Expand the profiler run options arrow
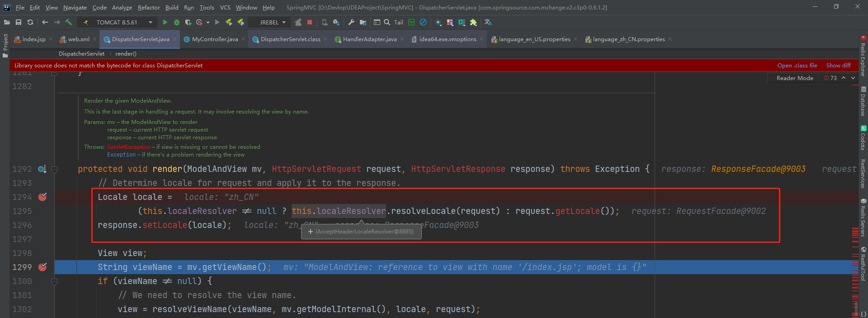 point(208,22)
